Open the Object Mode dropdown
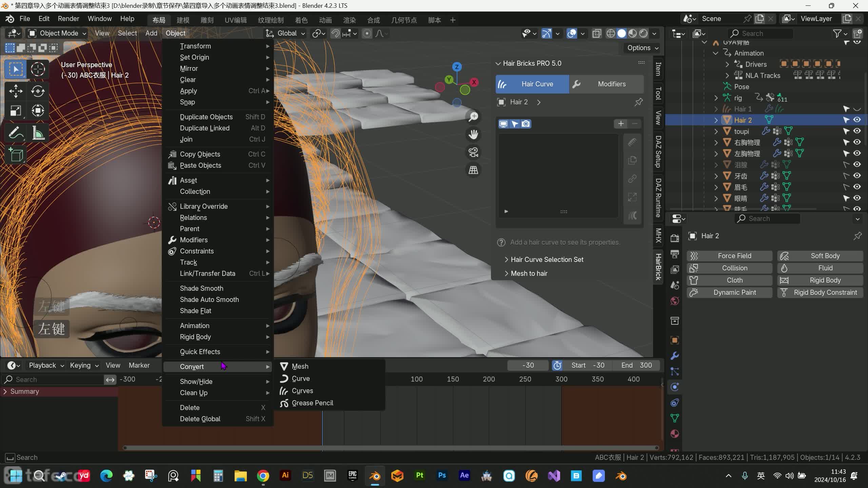Viewport: 868px width, 488px height. [57, 33]
